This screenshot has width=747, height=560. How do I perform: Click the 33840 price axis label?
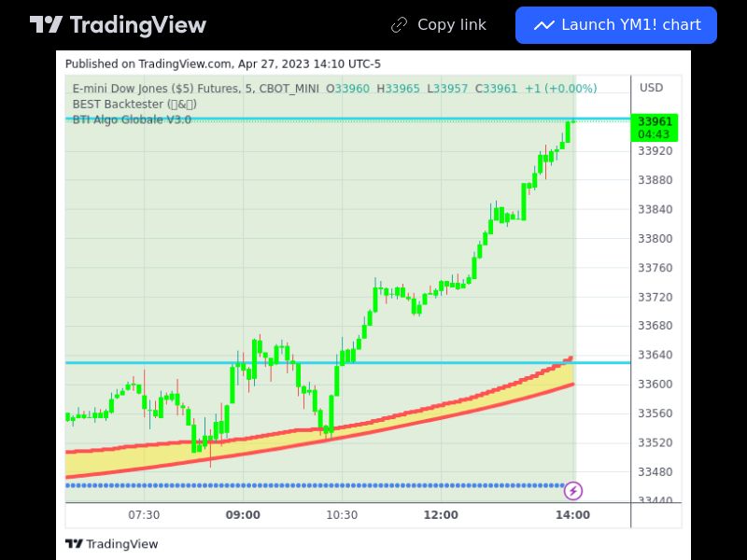(655, 209)
